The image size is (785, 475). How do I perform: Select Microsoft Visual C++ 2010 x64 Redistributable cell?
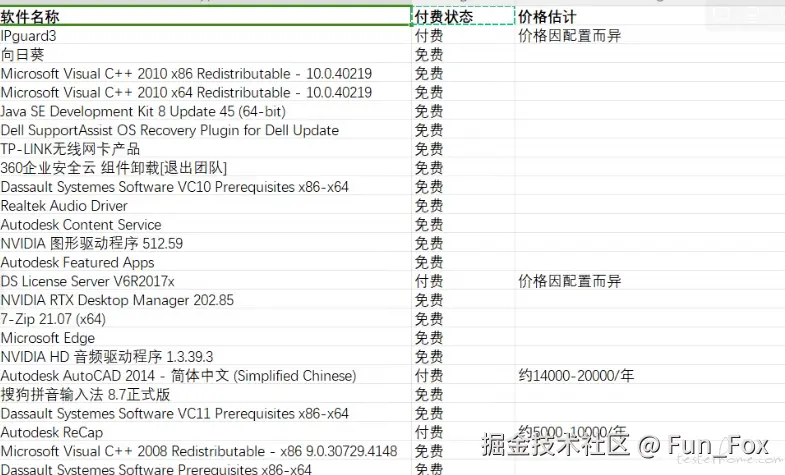pyautogui.click(x=205, y=93)
